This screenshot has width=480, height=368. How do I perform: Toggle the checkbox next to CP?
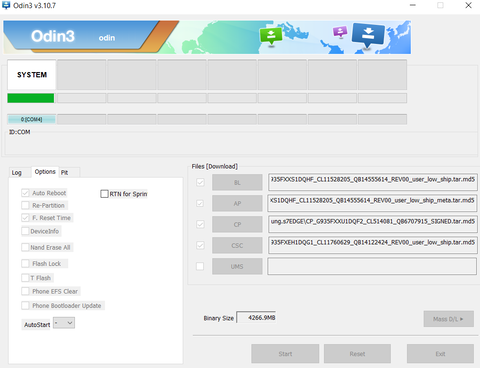point(200,224)
